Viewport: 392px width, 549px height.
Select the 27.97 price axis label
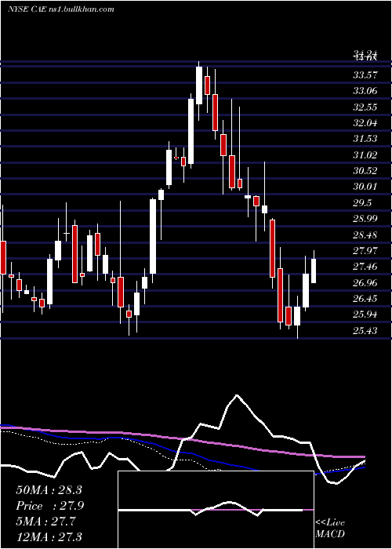tap(365, 251)
